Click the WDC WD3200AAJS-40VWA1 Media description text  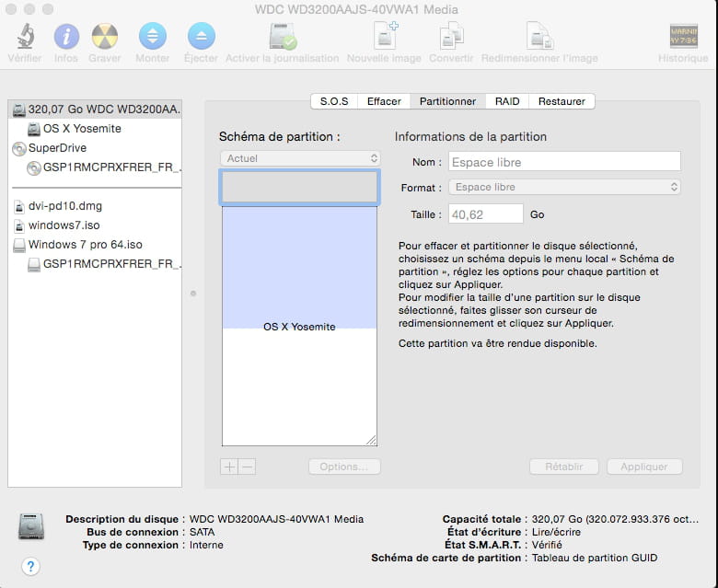point(276,519)
